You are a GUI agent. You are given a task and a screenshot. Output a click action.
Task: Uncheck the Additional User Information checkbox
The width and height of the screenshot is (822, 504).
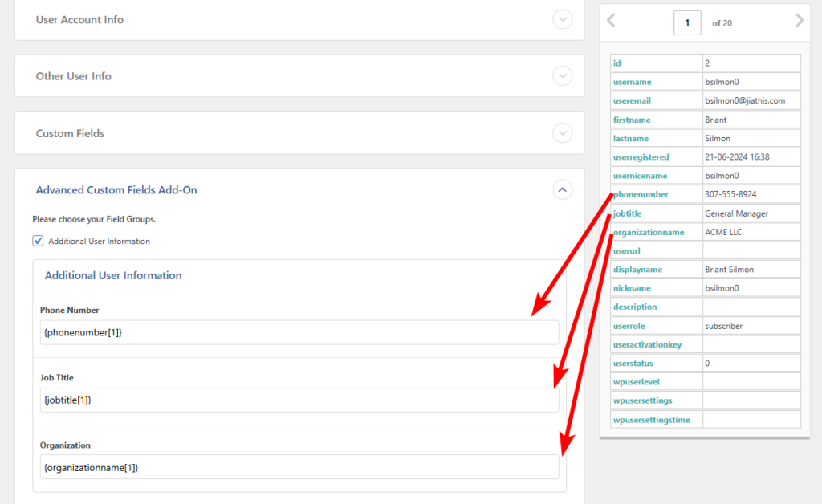37,240
